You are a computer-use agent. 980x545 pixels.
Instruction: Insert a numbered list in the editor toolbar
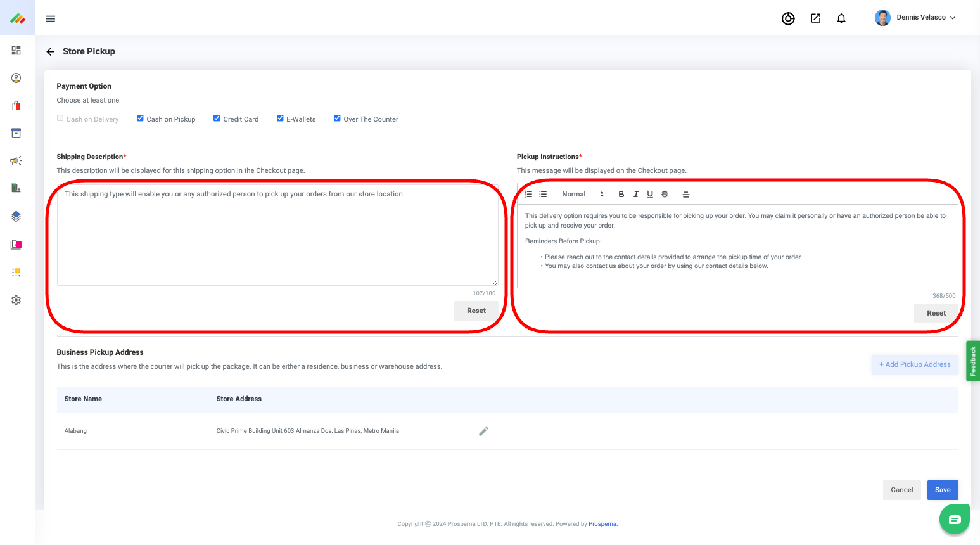coord(529,195)
